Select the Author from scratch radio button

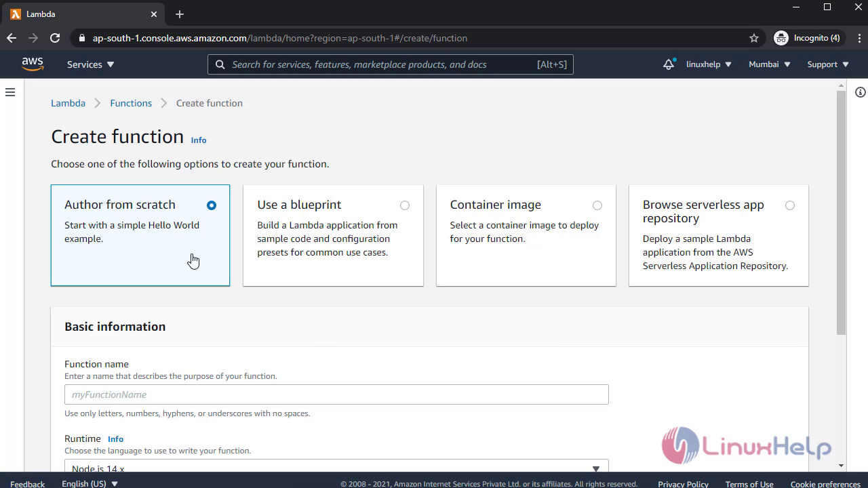pos(212,205)
